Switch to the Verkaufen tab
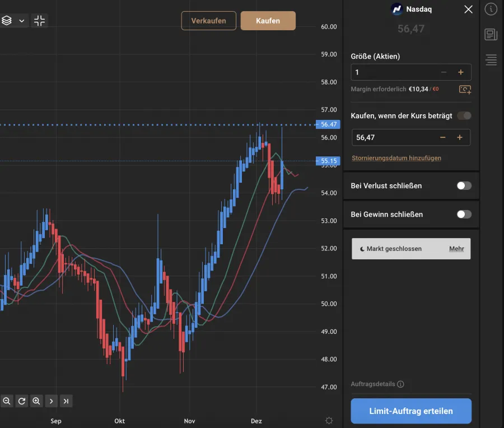 pyautogui.click(x=208, y=20)
